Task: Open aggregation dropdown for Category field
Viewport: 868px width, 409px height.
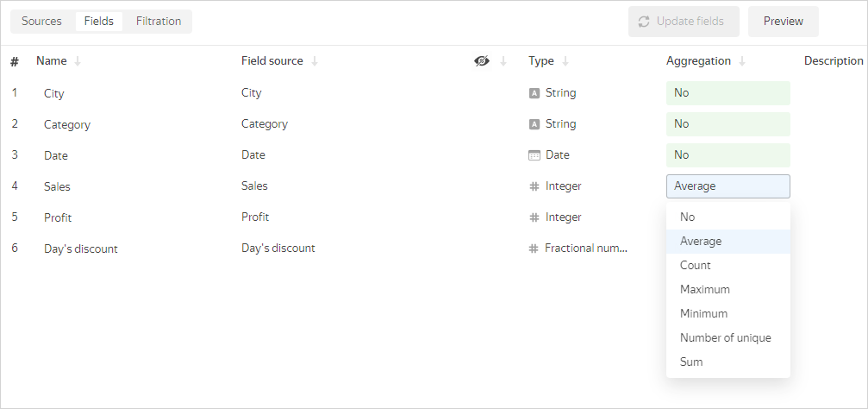Action: point(727,124)
